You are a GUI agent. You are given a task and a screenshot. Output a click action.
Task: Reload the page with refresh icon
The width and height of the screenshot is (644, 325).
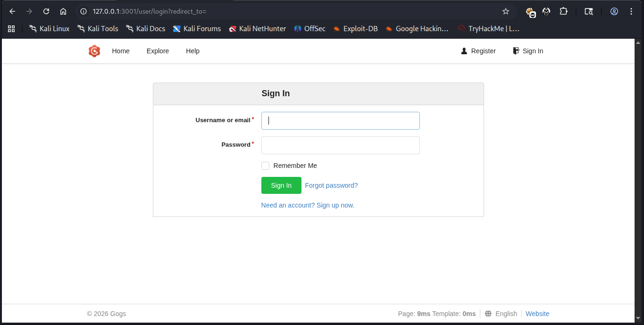click(46, 11)
